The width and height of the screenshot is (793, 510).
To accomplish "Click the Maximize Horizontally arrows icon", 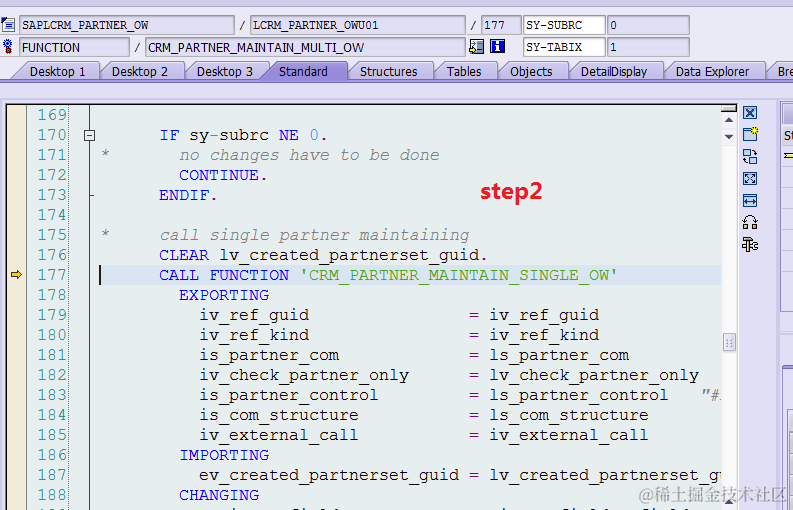I will [750, 200].
